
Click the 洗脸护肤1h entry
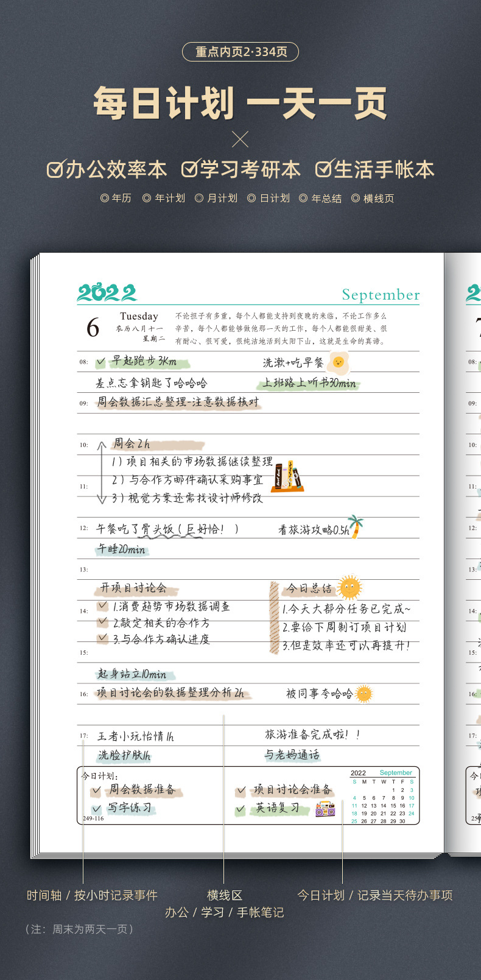coord(124,755)
